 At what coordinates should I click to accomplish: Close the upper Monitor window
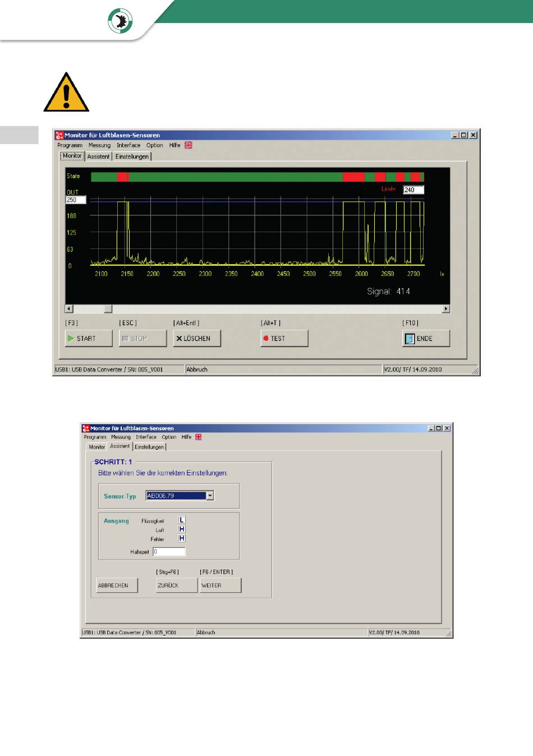474,135
